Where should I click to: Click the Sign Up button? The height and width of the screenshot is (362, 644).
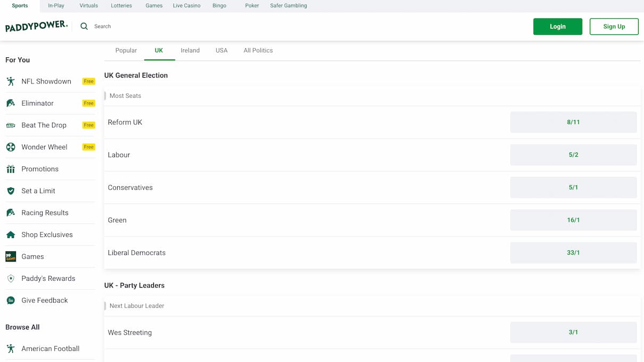coord(614,27)
